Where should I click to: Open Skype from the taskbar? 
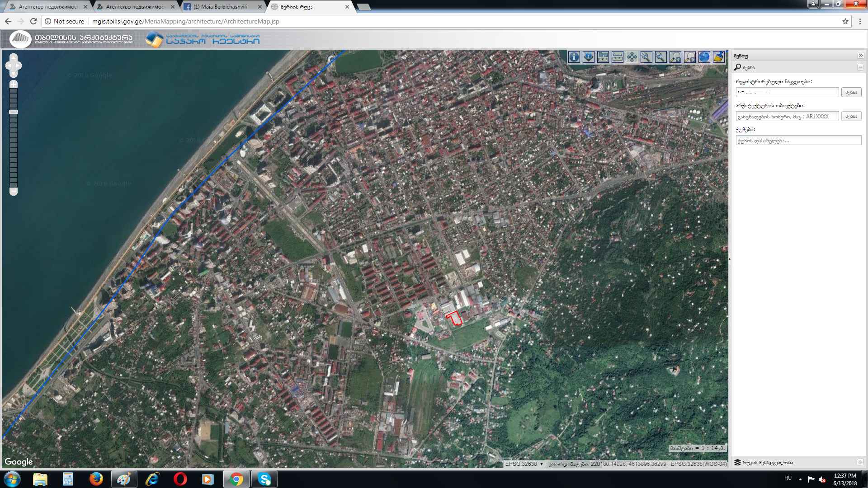(264, 479)
